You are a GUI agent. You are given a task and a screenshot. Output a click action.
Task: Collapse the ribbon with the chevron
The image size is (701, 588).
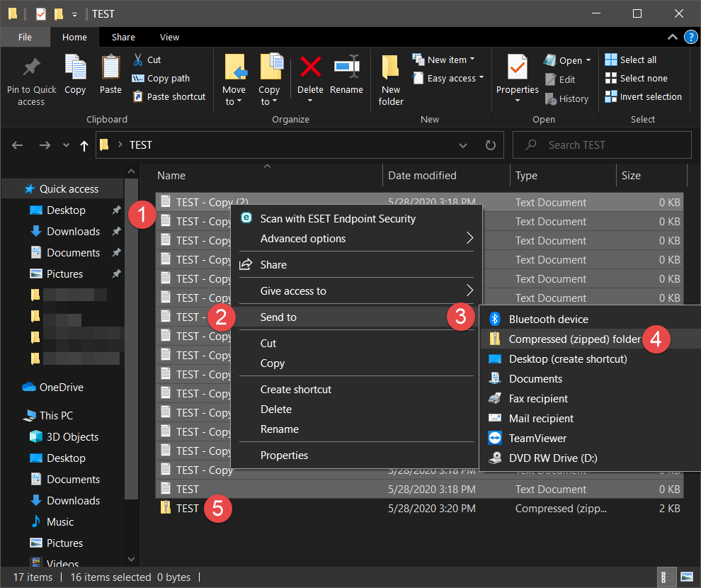coord(673,37)
